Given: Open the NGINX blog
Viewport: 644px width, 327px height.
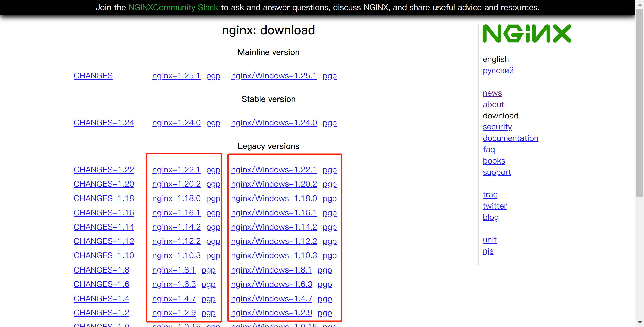Looking at the screenshot, I should point(491,217).
